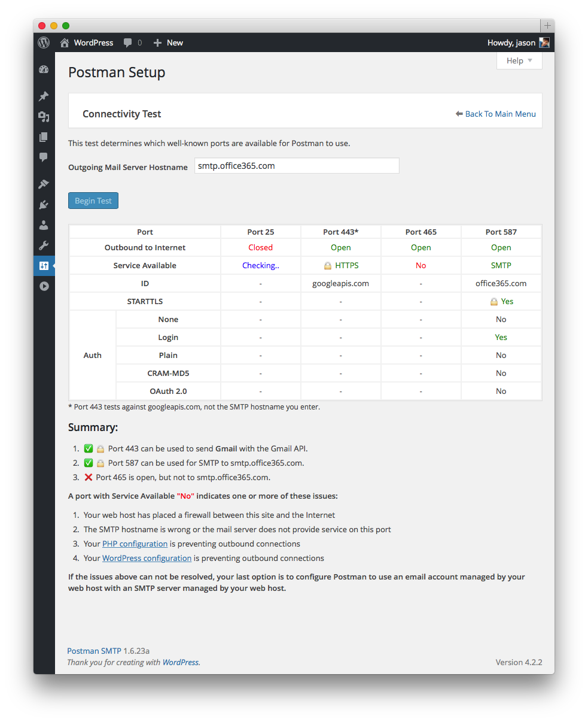
Task: Open the WordPress link in footer thanks
Action: pyautogui.click(x=181, y=662)
